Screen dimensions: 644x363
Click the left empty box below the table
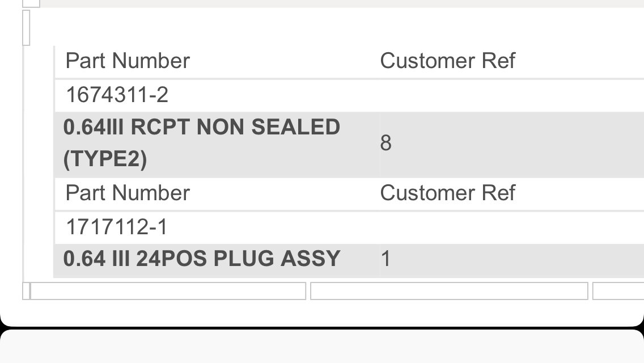168,291
